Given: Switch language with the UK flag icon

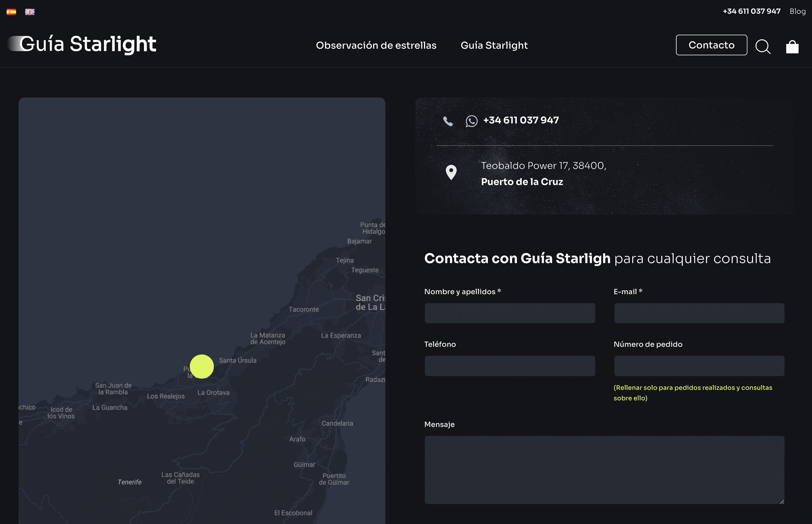Looking at the screenshot, I should 30,12.
